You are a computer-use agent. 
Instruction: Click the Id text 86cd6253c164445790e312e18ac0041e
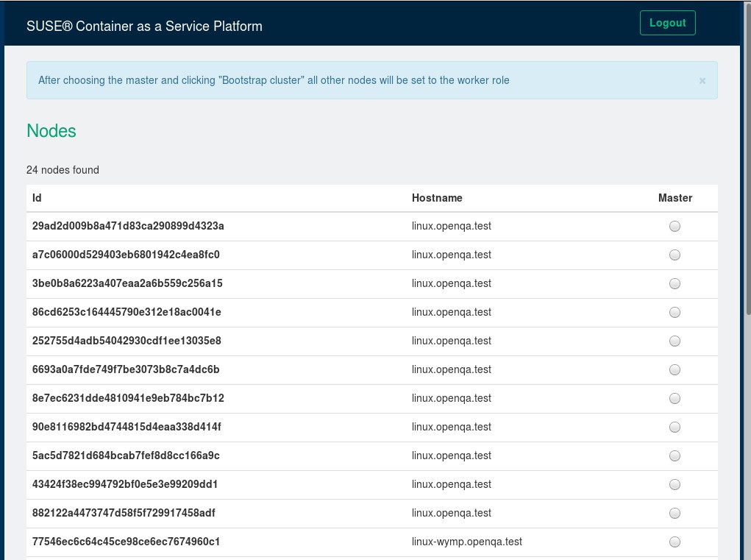coord(127,312)
